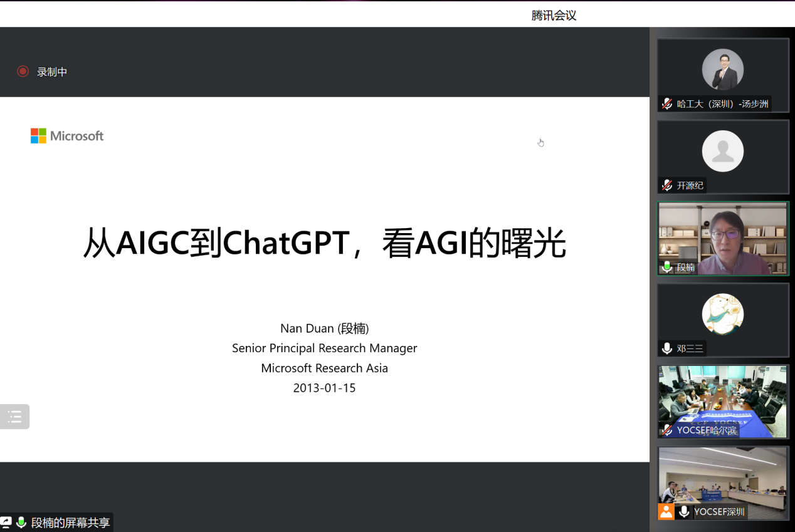This screenshot has width=795, height=532.
Task: Select the 哈工大（深圳）-汤步洲 participant avatar
Action: (x=723, y=70)
